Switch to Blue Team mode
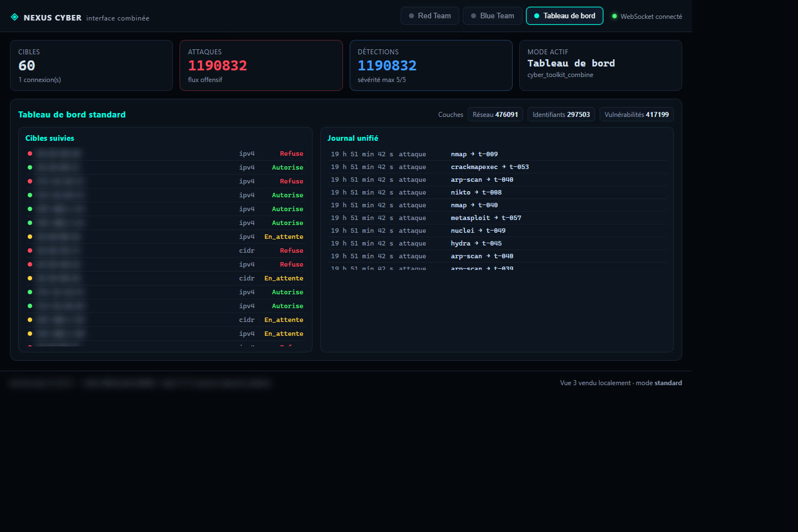 click(x=492, y=16)
